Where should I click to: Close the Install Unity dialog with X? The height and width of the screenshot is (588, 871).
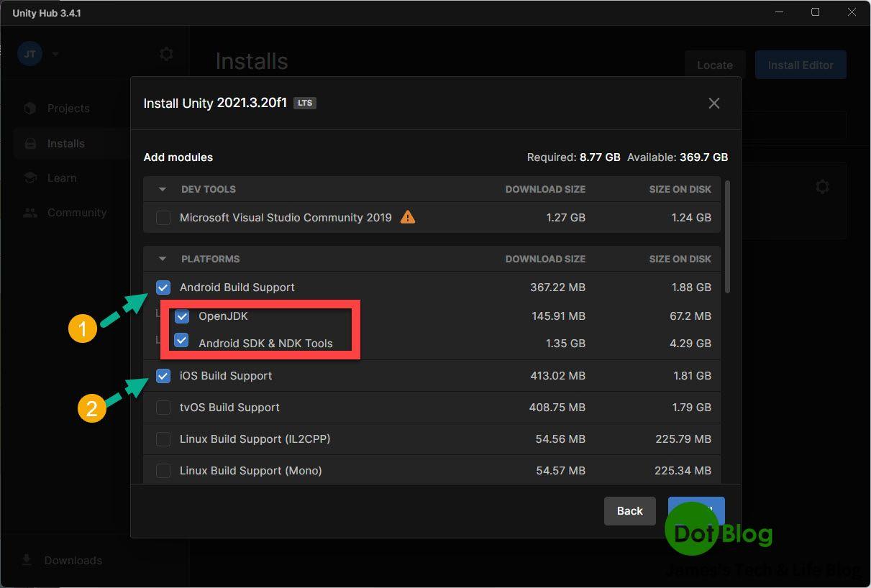[x=714, y=104]
